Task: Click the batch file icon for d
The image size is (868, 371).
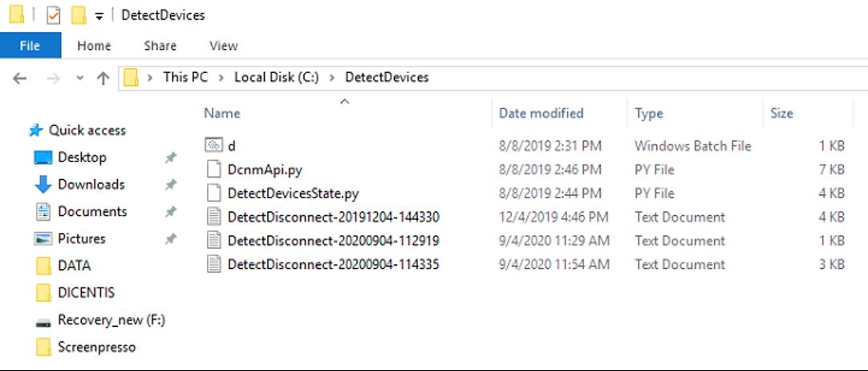Action: 213,146
